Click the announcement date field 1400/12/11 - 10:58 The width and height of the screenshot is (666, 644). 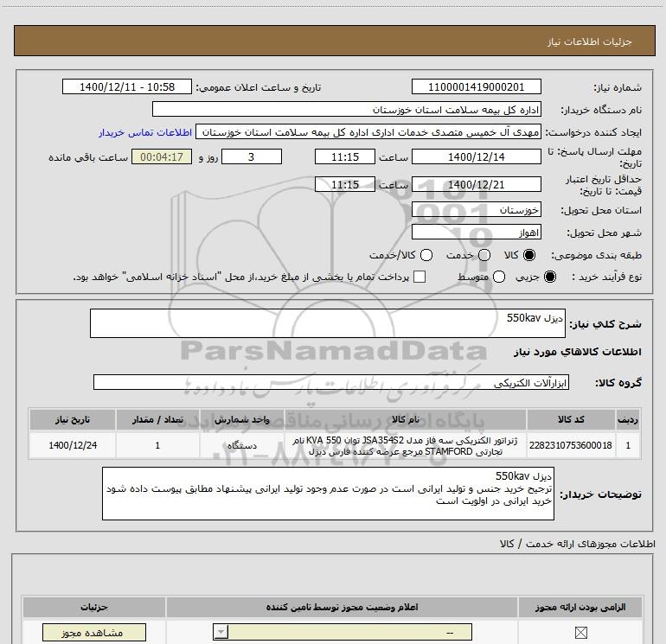[x=127, y=87]
